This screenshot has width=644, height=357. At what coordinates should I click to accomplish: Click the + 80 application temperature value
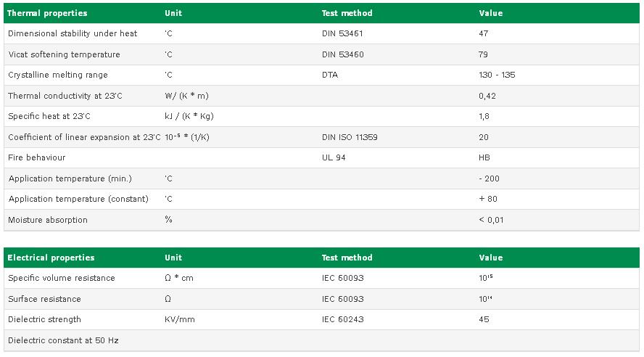click(488, 199)
